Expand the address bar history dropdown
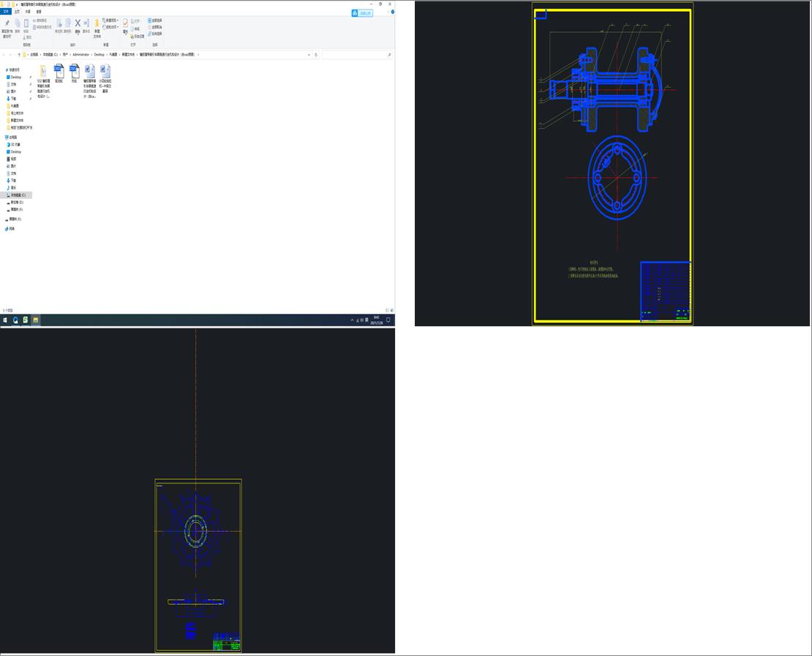 pos(309,54)
